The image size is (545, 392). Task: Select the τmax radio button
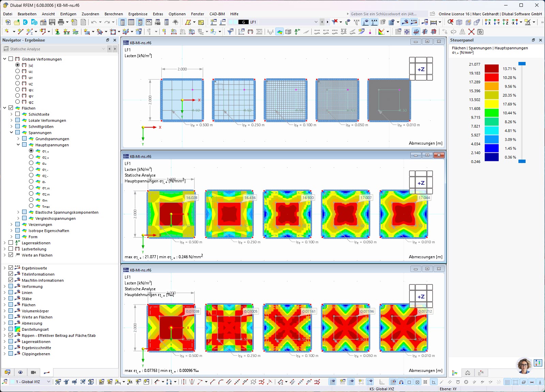(31, 206)
